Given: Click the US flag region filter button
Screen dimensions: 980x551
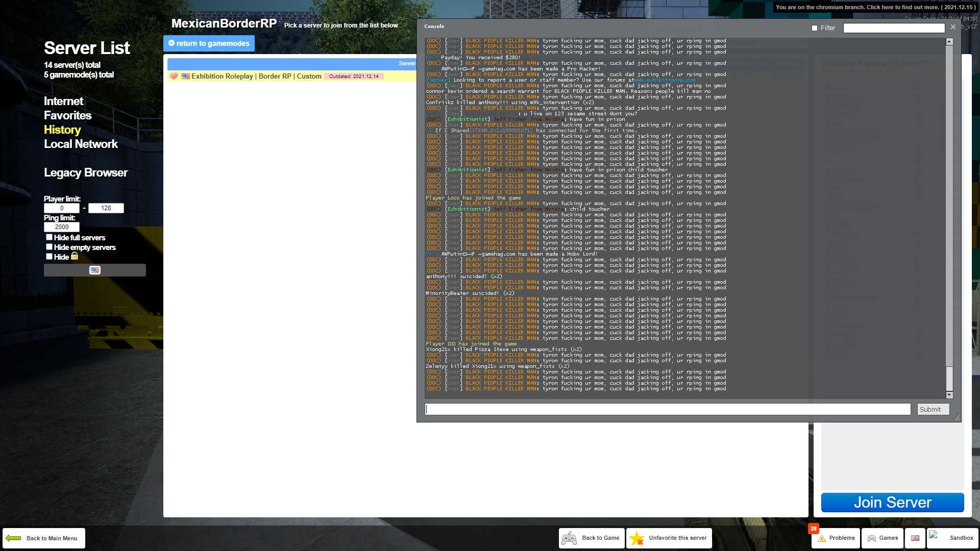Looking at the screenshot, I should coord(95,270).
